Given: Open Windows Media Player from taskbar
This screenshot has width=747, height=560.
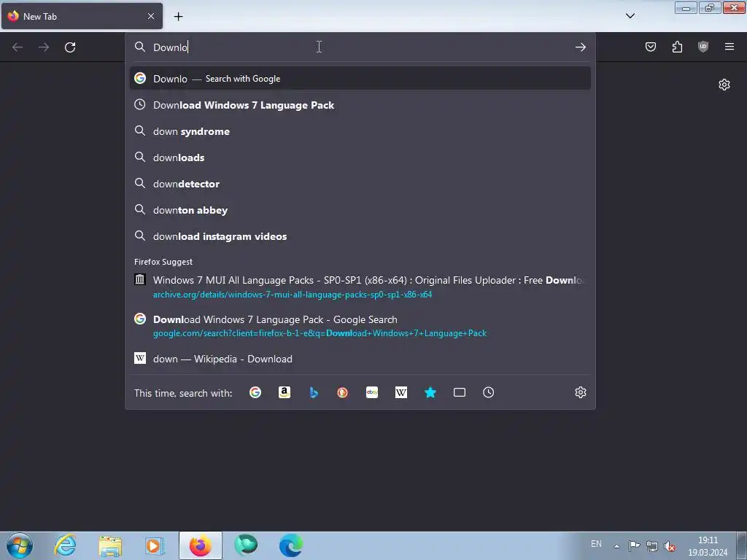Looking at the screenshot, I should pos(155,545).
